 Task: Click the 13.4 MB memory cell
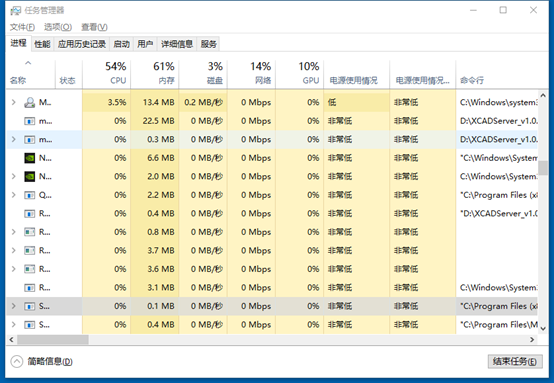155,102
